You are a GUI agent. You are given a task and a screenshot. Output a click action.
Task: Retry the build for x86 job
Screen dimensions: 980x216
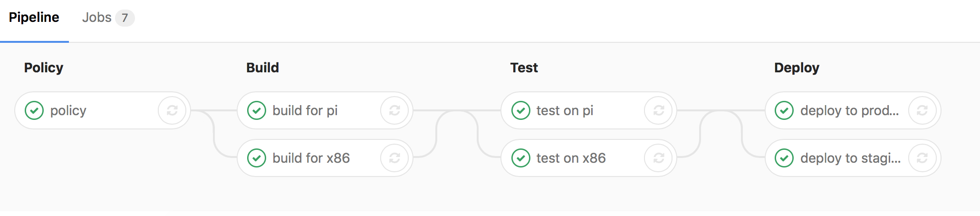394,158
